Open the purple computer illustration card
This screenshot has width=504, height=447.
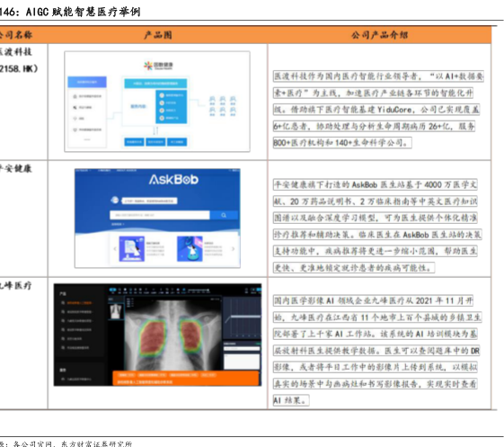[131, 249]
